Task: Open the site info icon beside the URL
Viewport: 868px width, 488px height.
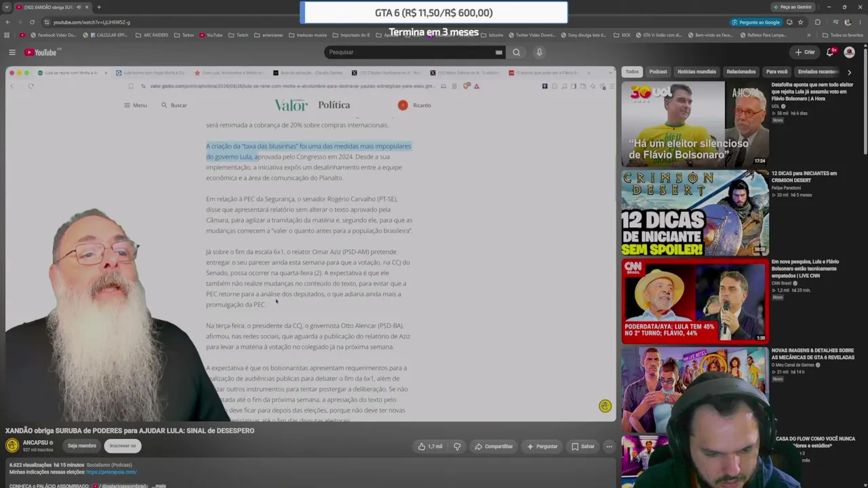Action: 47,22
